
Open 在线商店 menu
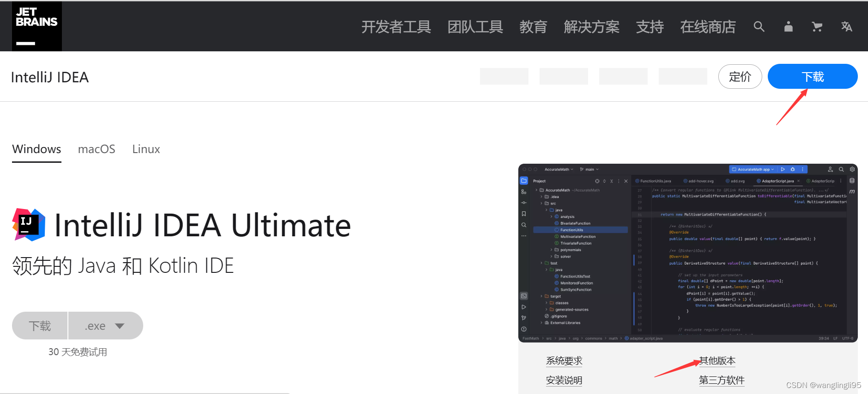[x=708, y=27]
